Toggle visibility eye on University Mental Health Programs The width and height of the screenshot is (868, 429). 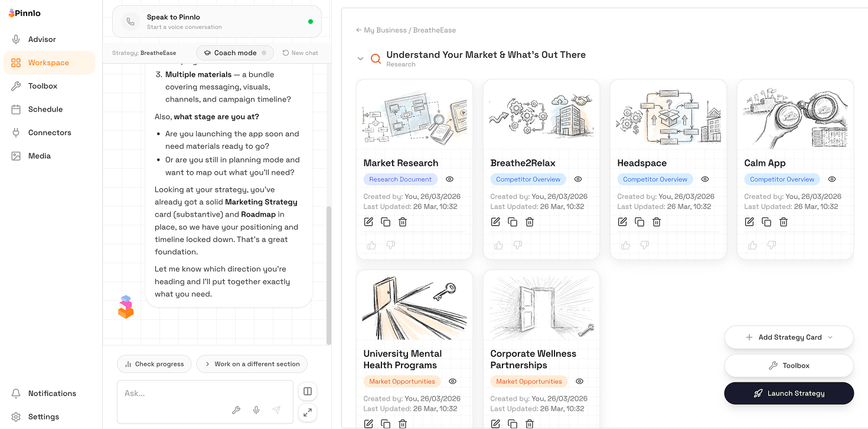click(x=453, y=381)
